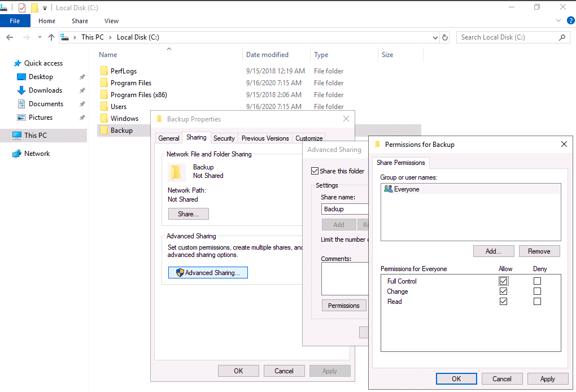Screen dimensions: 576x392
Task: Open Quick access star icon
Action: 18,63
